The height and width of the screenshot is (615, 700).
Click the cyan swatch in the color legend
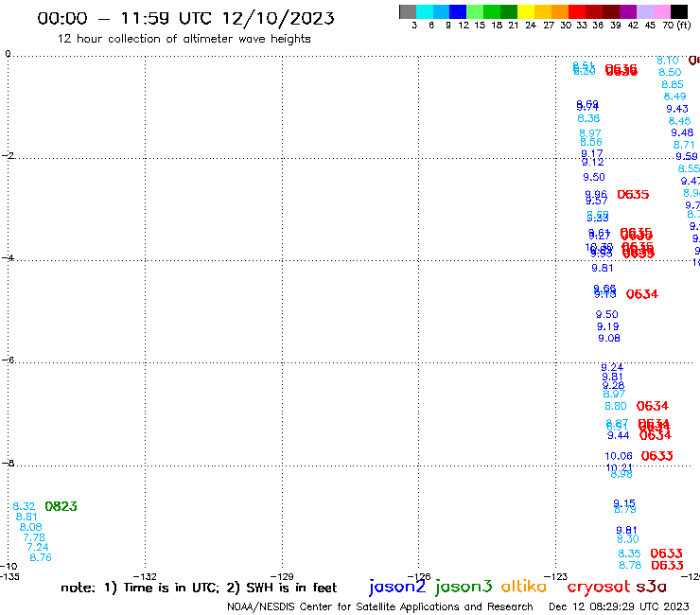click(425, 11)
